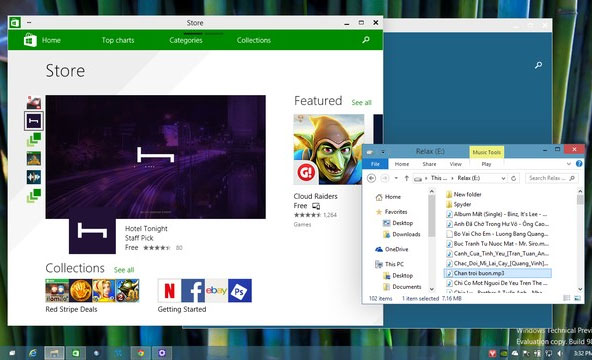
Task: Open Categories in the Store
Action: (186, 40)
